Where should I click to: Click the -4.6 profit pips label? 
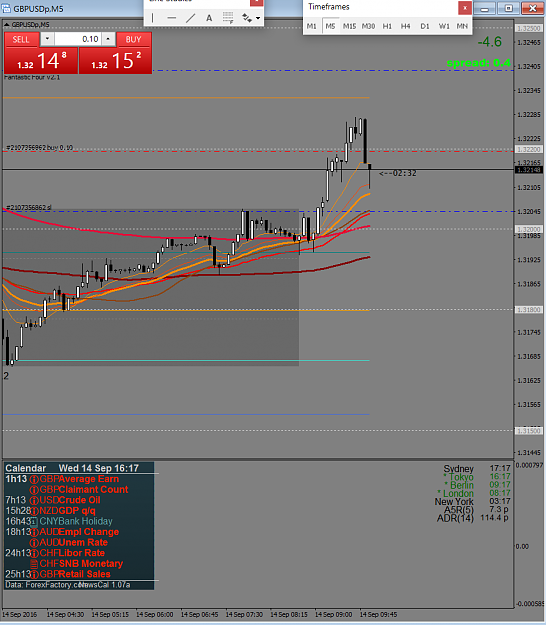tap(490, 42)
